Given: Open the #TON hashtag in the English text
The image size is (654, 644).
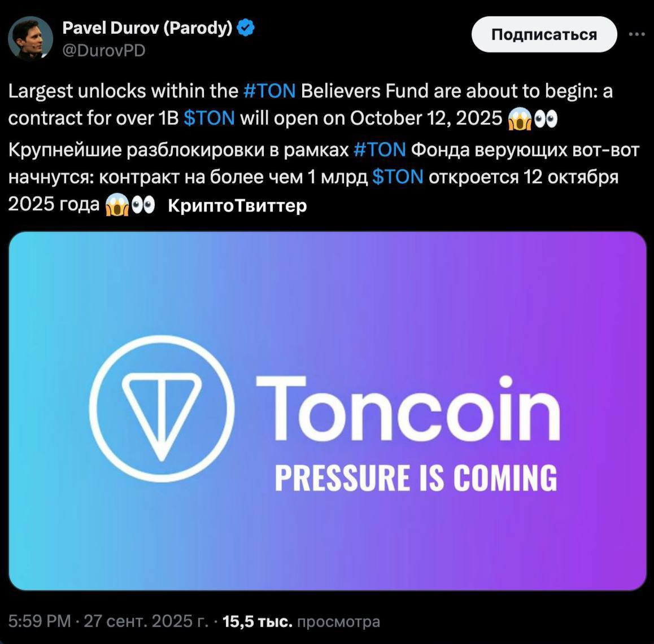Looking at the screenshot, I should pyautogui.click(x=269, y=91).
